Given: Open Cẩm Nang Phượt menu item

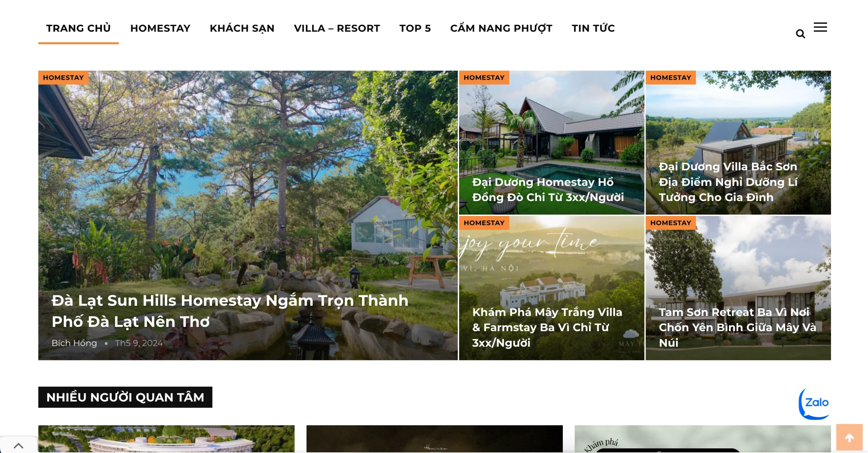Looking at the screenshot, I should point(501,28).
